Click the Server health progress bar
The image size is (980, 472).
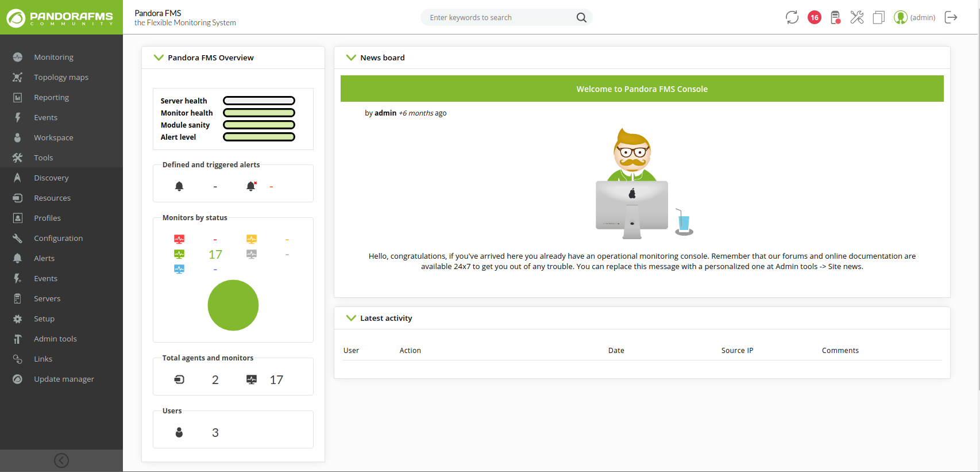coord(259,101)
